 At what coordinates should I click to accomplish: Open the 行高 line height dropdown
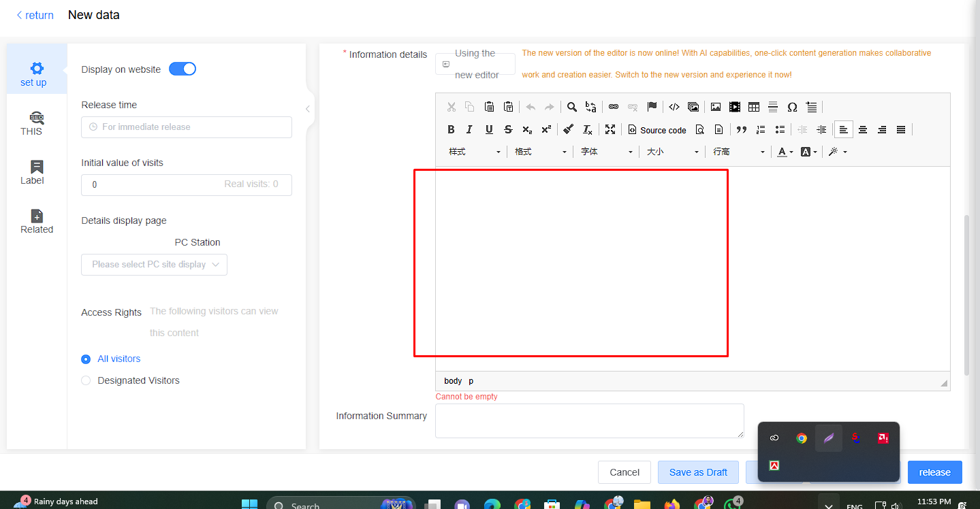tap(739, 152)
